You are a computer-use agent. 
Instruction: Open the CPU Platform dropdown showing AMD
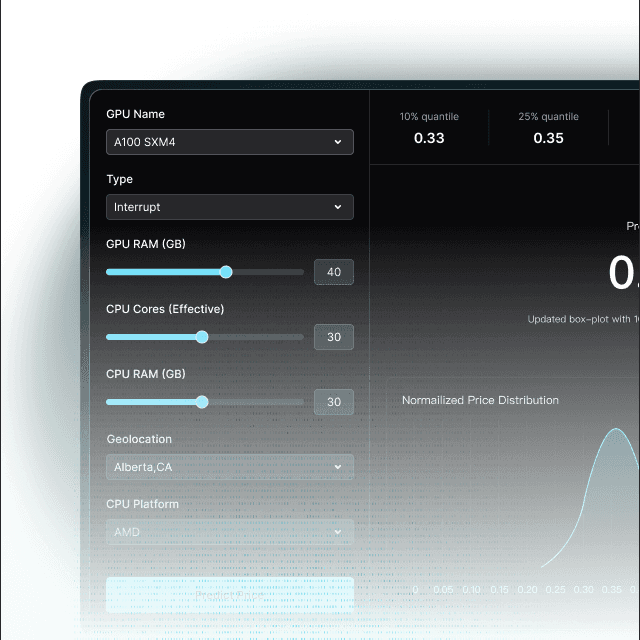point(230,532)
